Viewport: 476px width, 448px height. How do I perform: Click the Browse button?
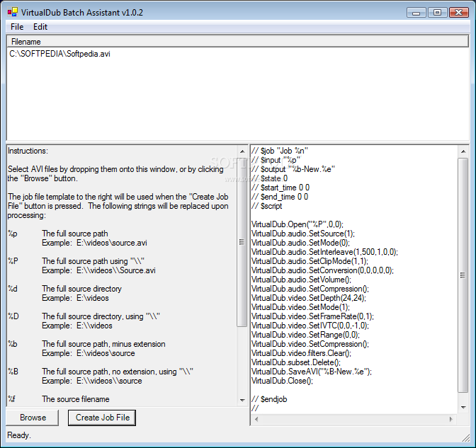33,418
